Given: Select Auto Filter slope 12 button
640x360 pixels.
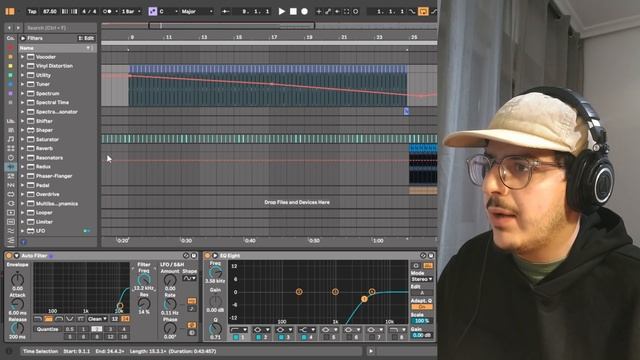Looking at the screenshot, I should [115, 319].
